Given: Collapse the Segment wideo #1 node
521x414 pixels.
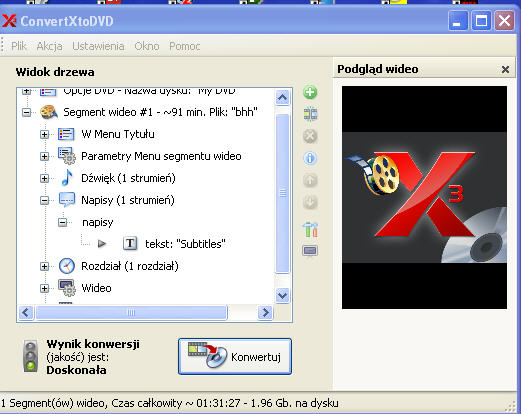Looking at the screenshot, I should (26, 112).
